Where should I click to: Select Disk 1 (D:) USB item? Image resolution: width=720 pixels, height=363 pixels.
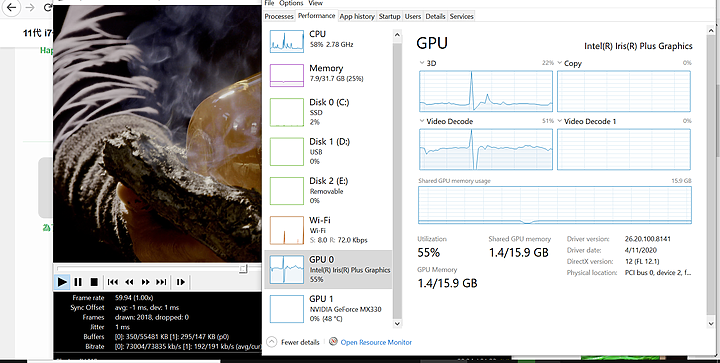328,151
